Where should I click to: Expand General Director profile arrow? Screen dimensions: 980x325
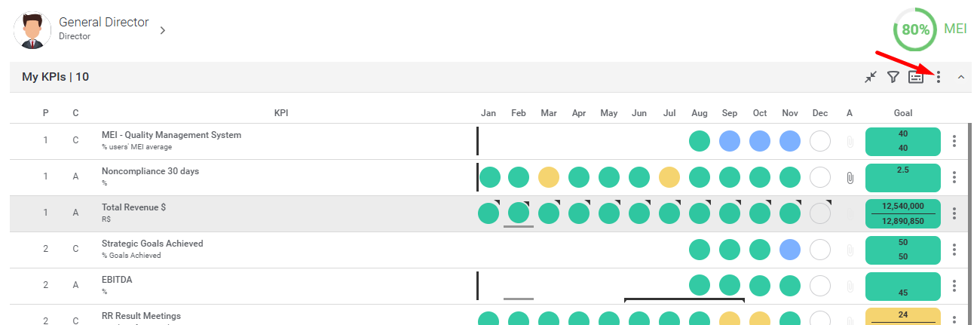[x=162, y=30]
